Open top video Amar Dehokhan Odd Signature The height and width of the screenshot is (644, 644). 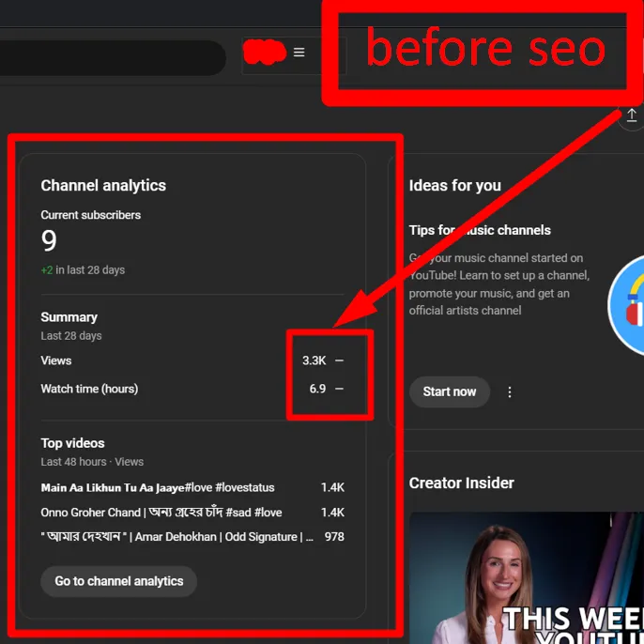tap(177, 537)
